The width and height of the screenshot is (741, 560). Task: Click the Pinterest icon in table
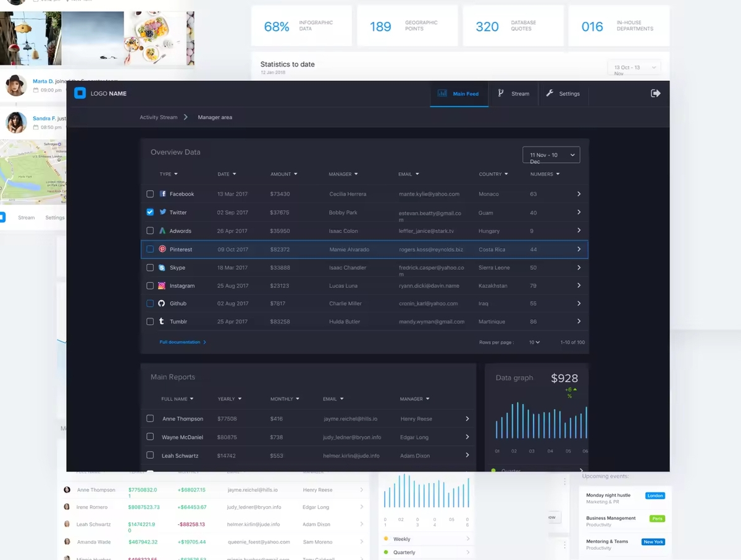pyautogui.click(x=162, y=249)
